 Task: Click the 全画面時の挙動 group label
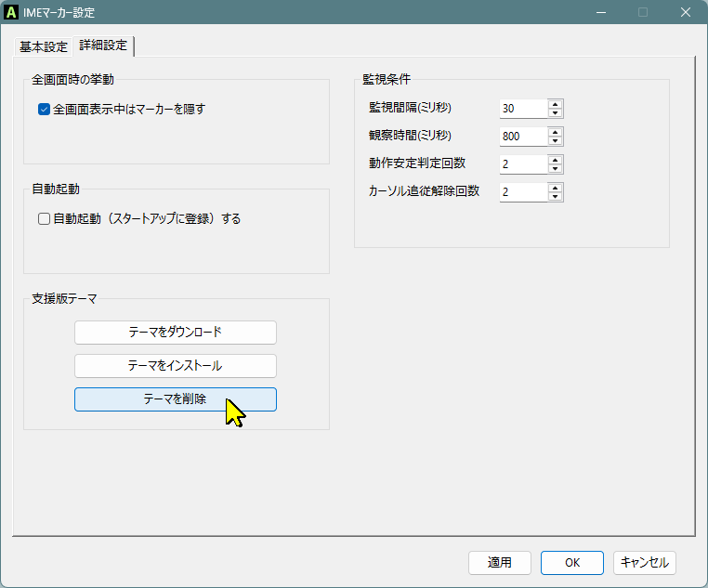(x=72, y=80)
